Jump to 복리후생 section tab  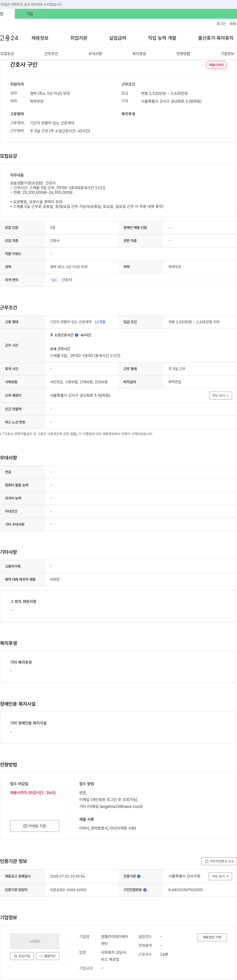pyautogui.click(x=139, y=54)
